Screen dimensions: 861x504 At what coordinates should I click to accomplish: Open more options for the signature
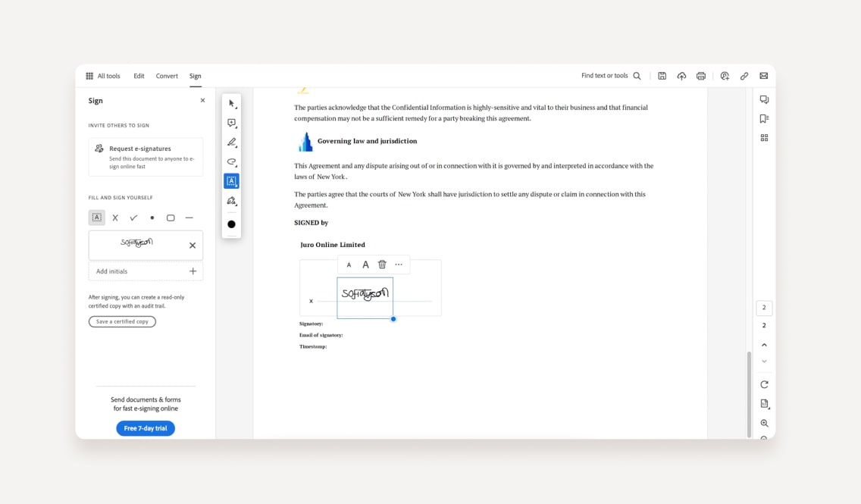(x=399, y=265)
